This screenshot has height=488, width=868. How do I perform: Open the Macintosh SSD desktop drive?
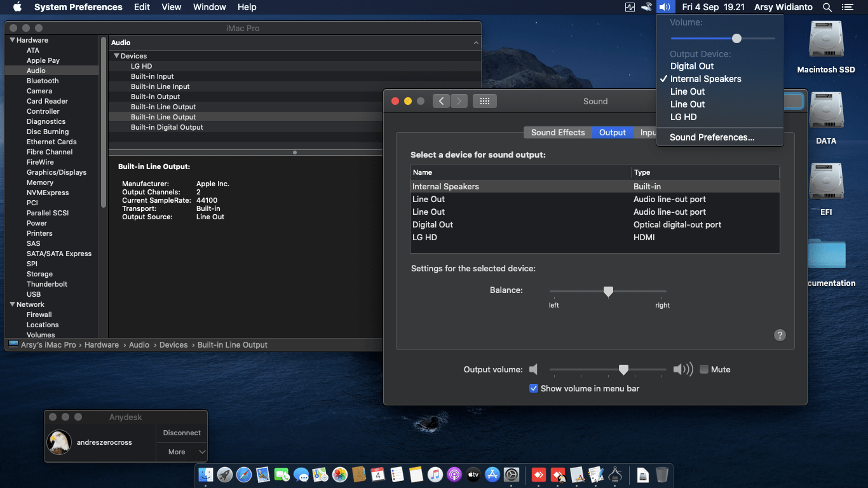826,48
